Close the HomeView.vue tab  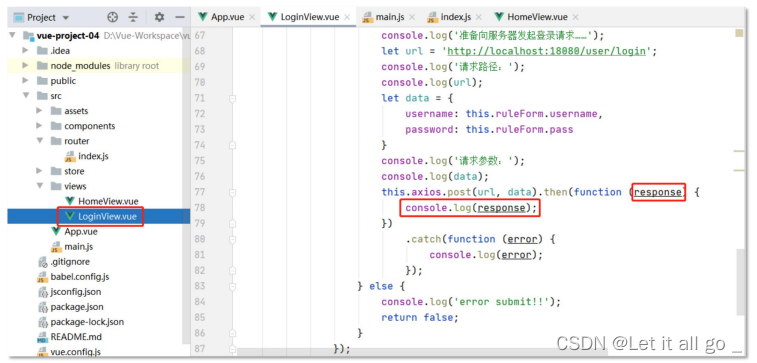point(576,17)
